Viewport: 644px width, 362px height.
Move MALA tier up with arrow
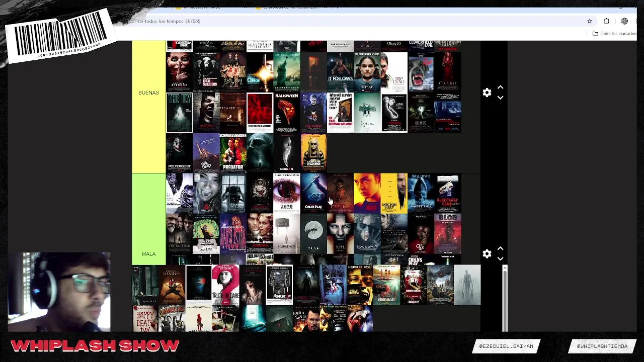[x=500, y=249]
